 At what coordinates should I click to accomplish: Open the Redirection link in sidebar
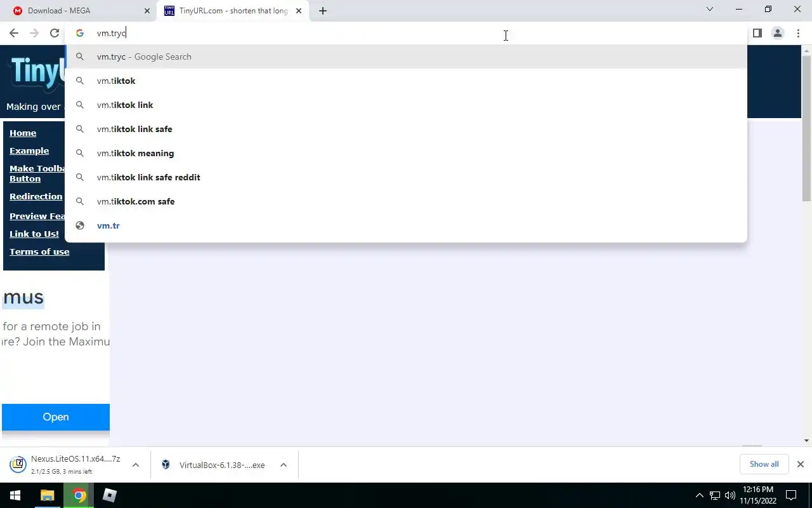point(36,196)
